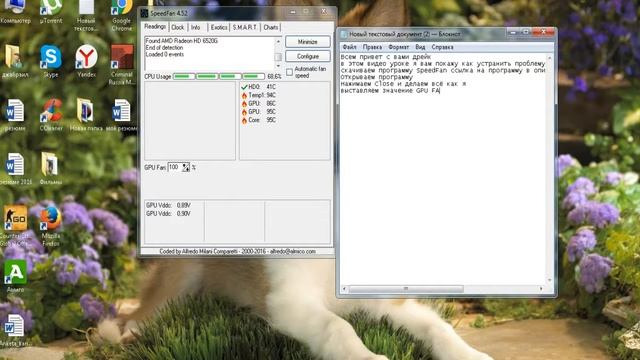Click the Minimize button in SpeedFan
Image resolution: width=640 pixels, height=360 pixels.
pyautogui.click(x=308, y=42)
